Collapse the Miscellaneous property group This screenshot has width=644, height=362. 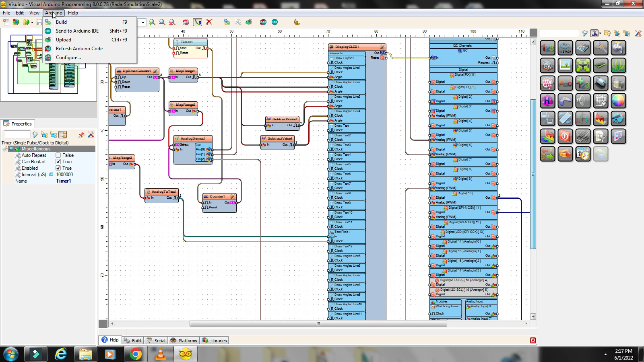tap(11, 149)
